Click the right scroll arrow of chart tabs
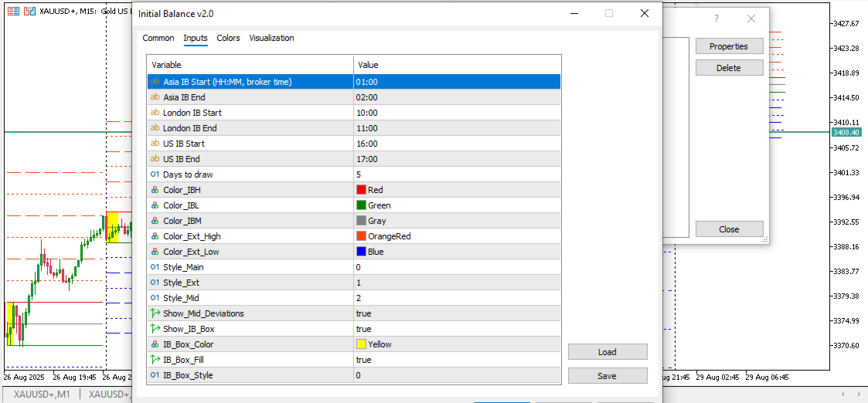The image size is (868, 403). [x=859, y=395]
